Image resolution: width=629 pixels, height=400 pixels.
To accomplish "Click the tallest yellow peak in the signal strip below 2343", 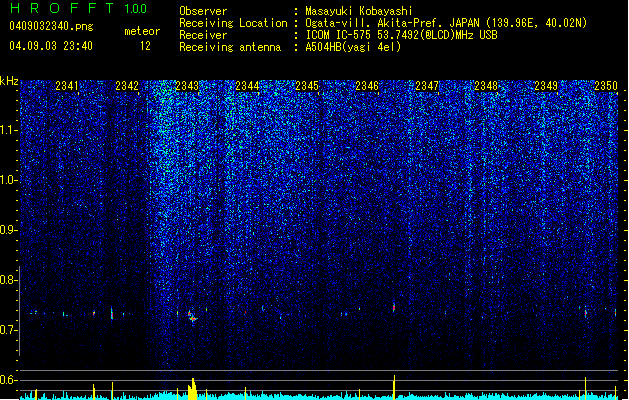I will tap(193, 388).
